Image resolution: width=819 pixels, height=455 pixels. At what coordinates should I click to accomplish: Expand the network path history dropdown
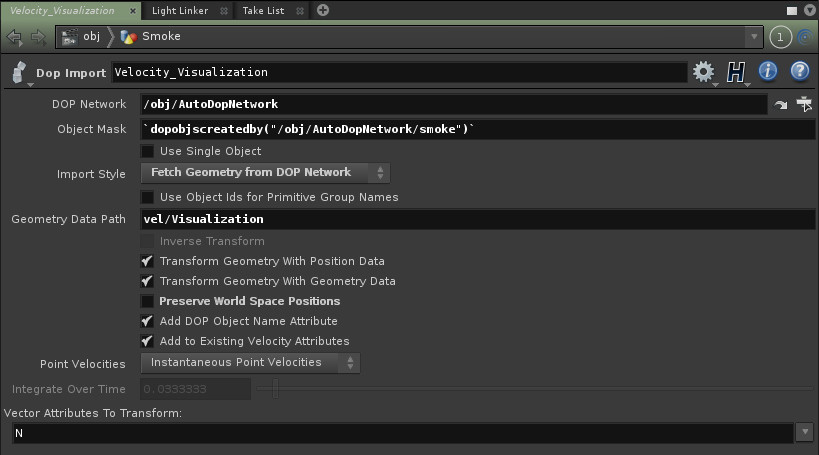point(754,37)
